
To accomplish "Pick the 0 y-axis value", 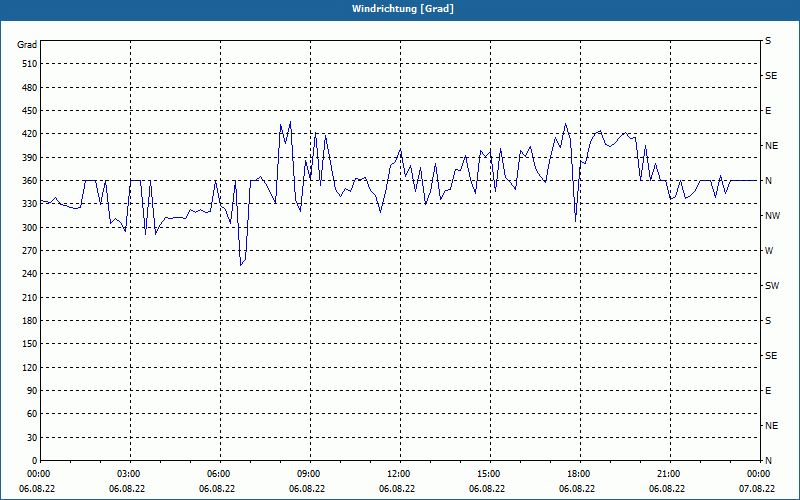I will point(34,461).
